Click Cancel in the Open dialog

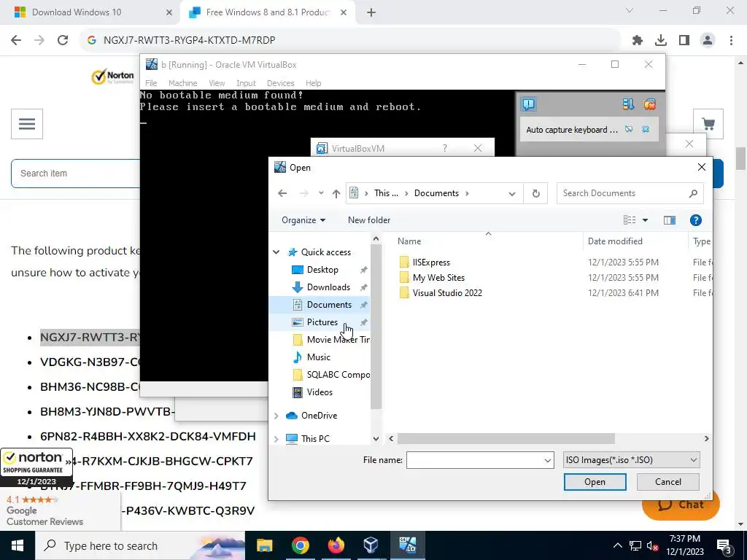pyautogui.click(x=668, y=482)
